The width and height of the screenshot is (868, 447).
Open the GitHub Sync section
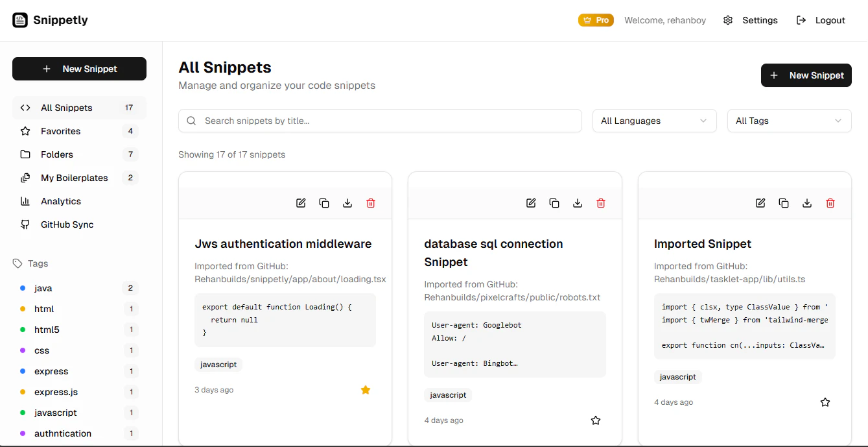tap(67, 224)
